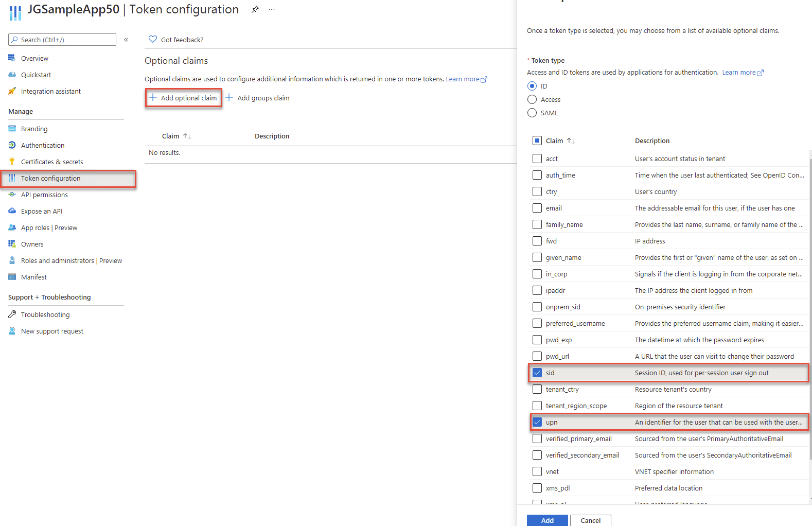Click Add groups claim
The image size is (812, 526).
[257, 98]
